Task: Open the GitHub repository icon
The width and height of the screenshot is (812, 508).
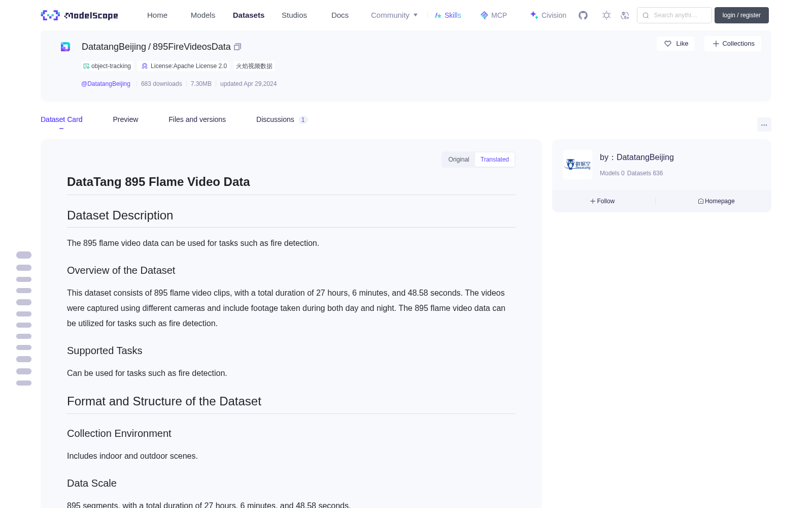Action: (583, 15)
